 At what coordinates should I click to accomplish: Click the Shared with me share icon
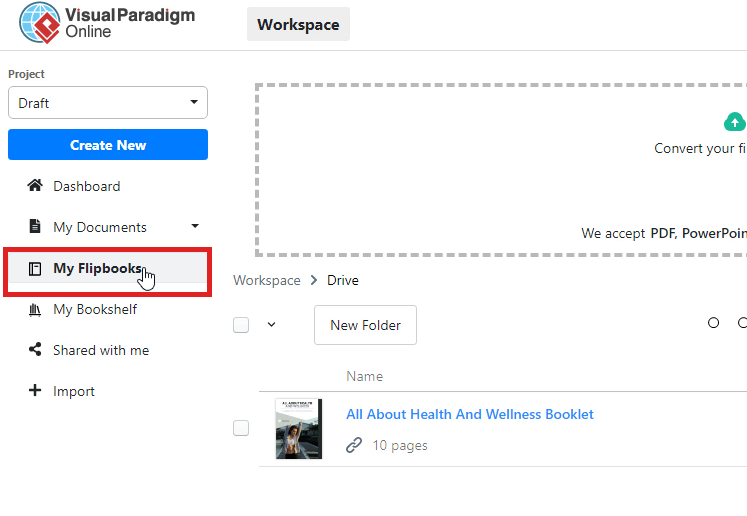pos(35,351)
